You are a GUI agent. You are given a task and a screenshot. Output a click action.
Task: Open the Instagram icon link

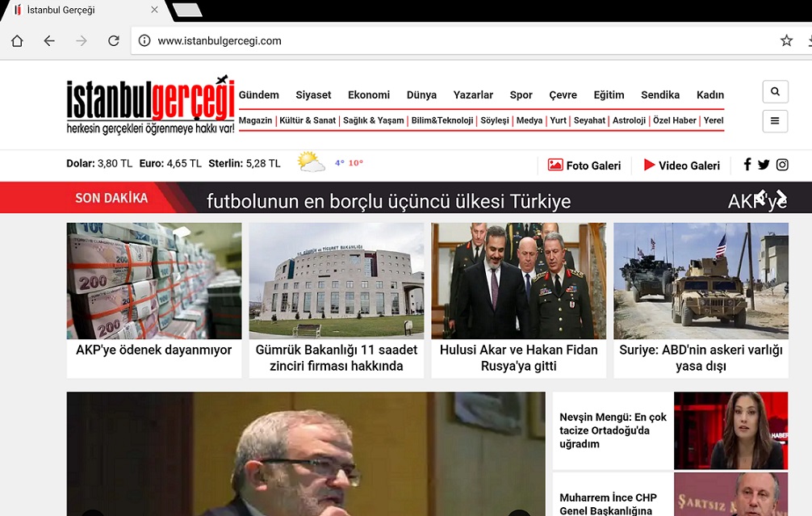pyautogui.click(x=782, y=165)
